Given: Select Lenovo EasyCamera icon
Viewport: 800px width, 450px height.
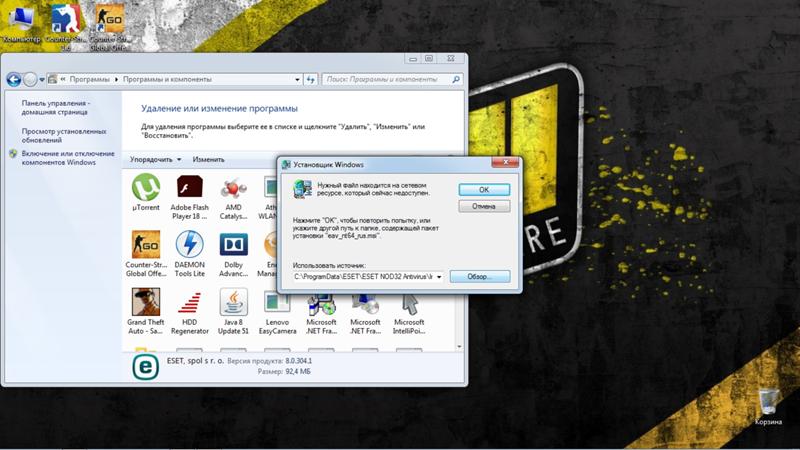Looking at the screenshot, I should 277,303.
